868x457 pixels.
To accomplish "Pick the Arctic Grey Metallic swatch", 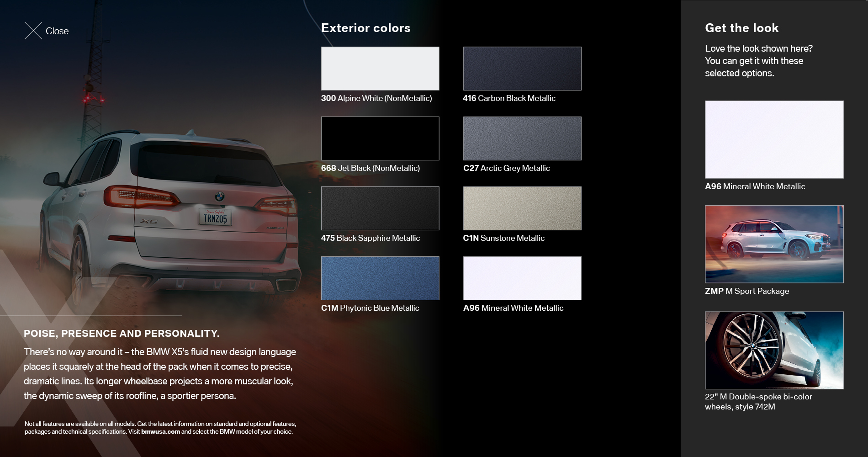I will pyautogui.click(x=522, y=138).
